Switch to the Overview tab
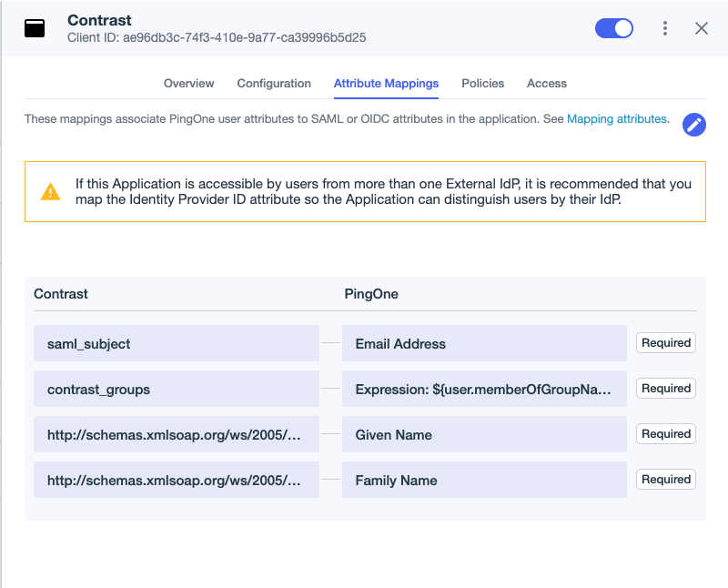The height and width of the screenshot is (588, 728). click(189, 83)
